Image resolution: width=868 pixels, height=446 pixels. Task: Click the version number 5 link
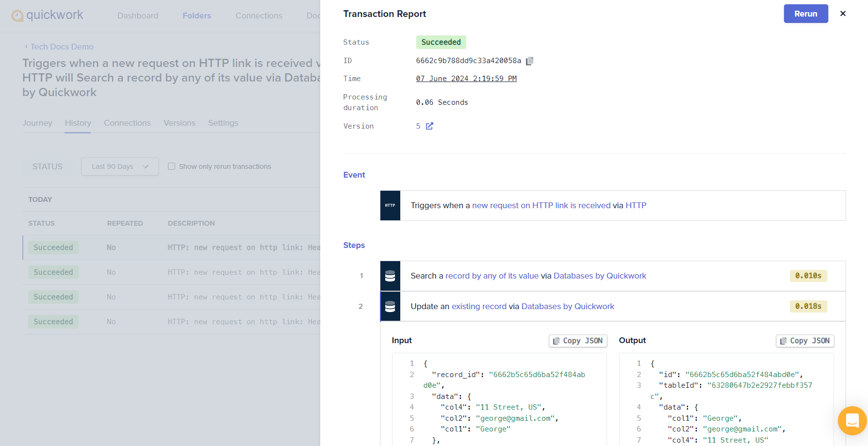click(418, 126)
